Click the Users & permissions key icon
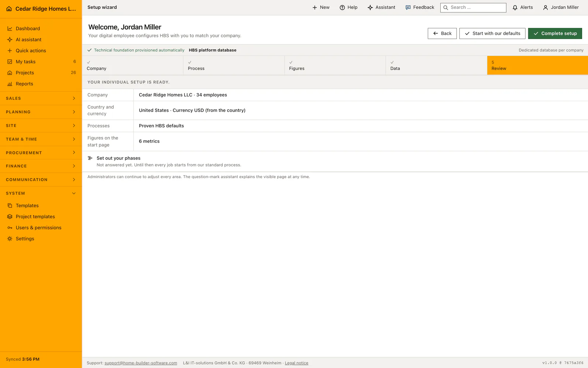The width and height of the screenshot is (588, 368). tap(10, 228)
